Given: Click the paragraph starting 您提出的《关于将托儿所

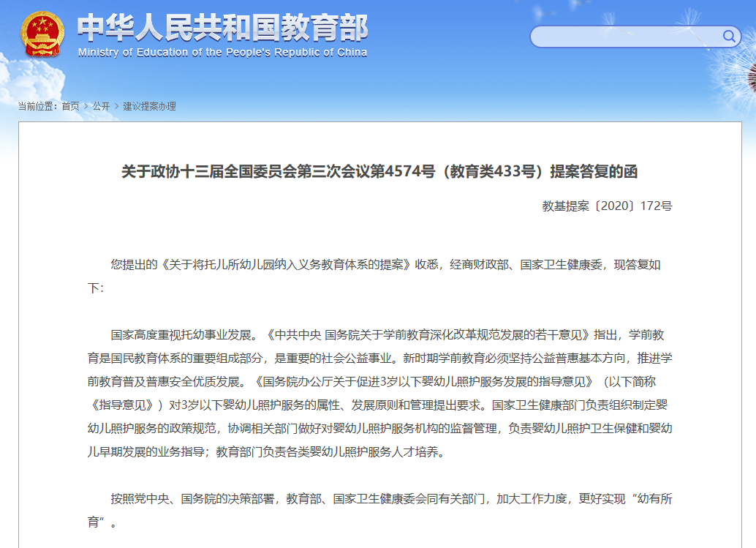Looking at the screenshot, I should [x=374, y=277].
